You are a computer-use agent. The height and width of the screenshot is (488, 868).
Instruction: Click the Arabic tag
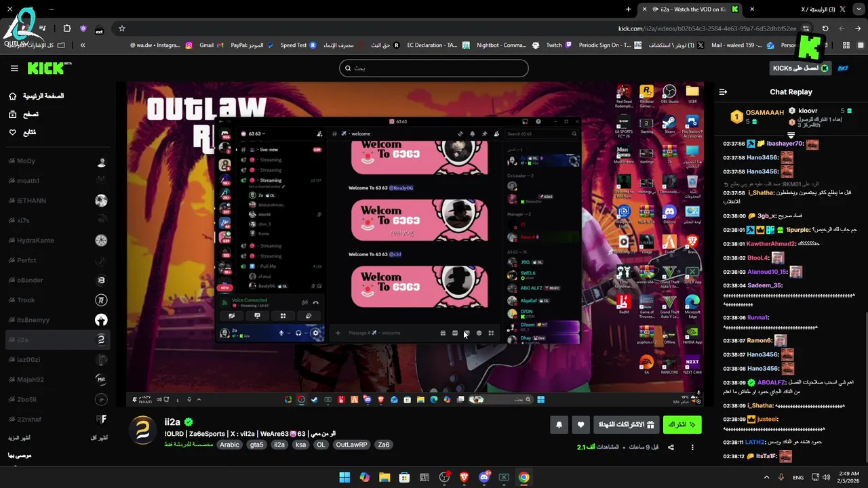point(229,445)
